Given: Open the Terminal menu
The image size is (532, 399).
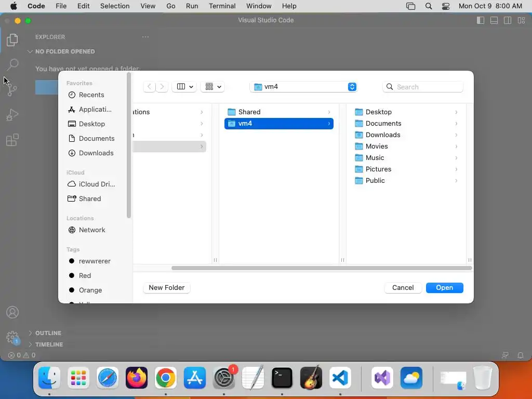Looking at the screenshot, I should [x=222, y=6].
